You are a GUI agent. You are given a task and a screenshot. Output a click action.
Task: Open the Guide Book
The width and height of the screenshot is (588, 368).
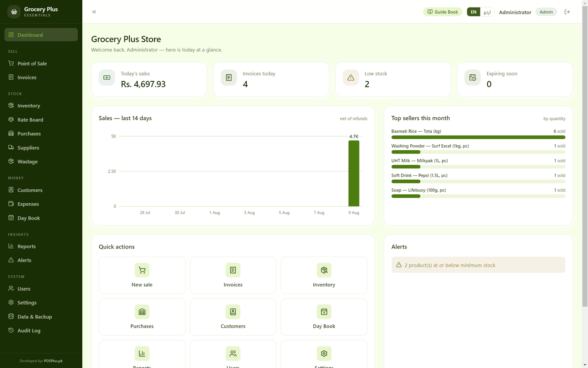[x=443, y=12]
